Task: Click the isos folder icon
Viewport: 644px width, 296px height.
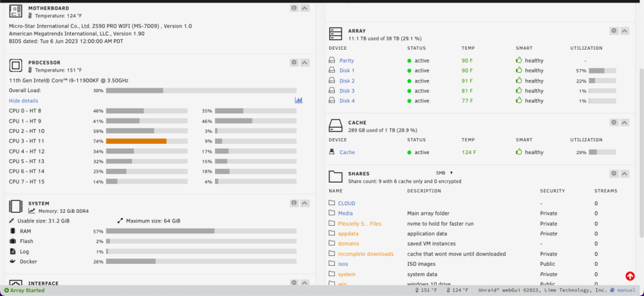Action: 332,264
